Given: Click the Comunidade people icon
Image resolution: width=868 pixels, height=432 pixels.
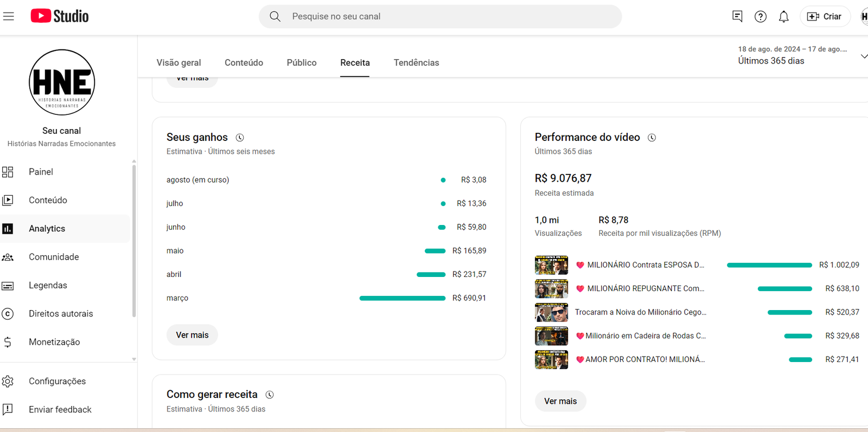Looking at the screenshot, I should click(8, 257).
